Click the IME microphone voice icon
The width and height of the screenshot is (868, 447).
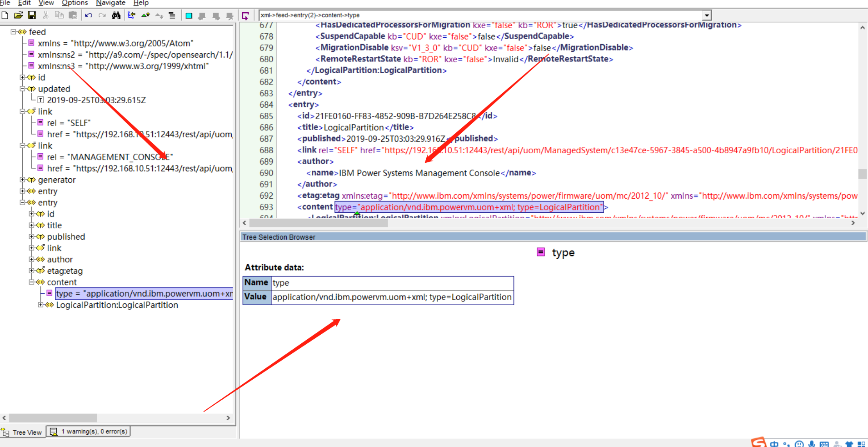812,444
